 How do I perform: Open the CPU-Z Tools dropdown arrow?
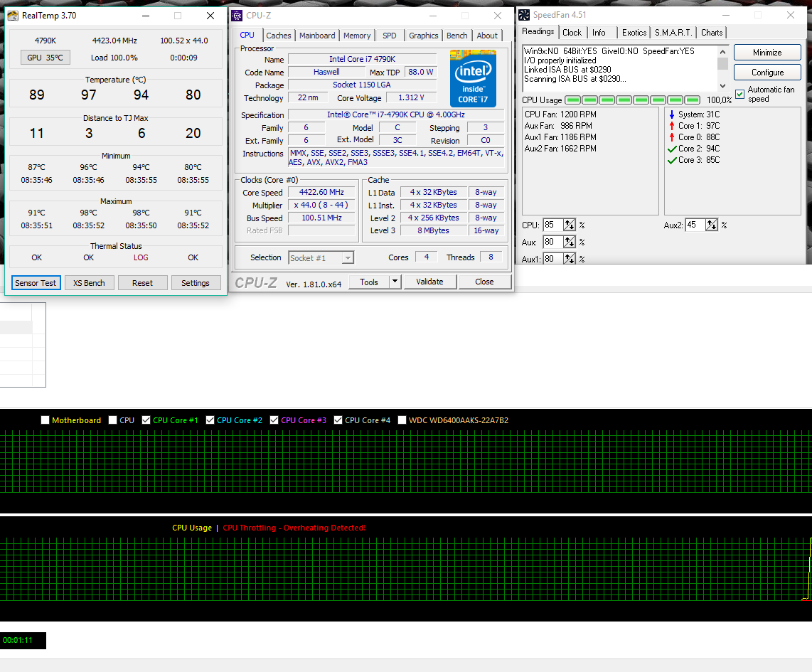tap(395, 282)
